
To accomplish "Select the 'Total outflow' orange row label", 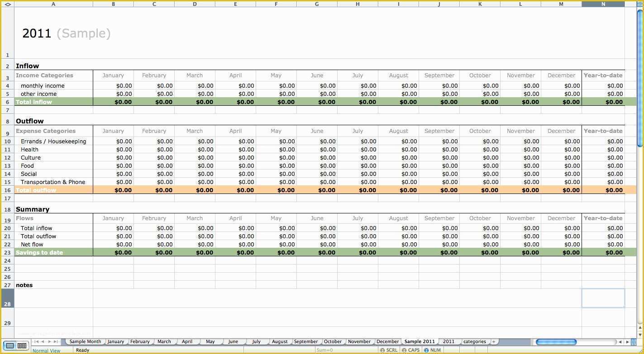I will [53, 190].
